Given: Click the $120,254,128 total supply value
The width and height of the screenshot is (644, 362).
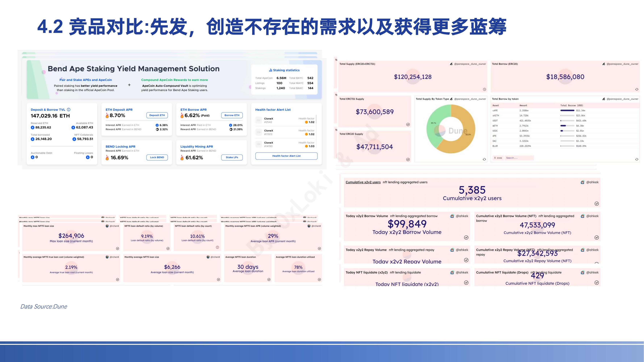Looking at the screenshot, I should coord(413,77).
